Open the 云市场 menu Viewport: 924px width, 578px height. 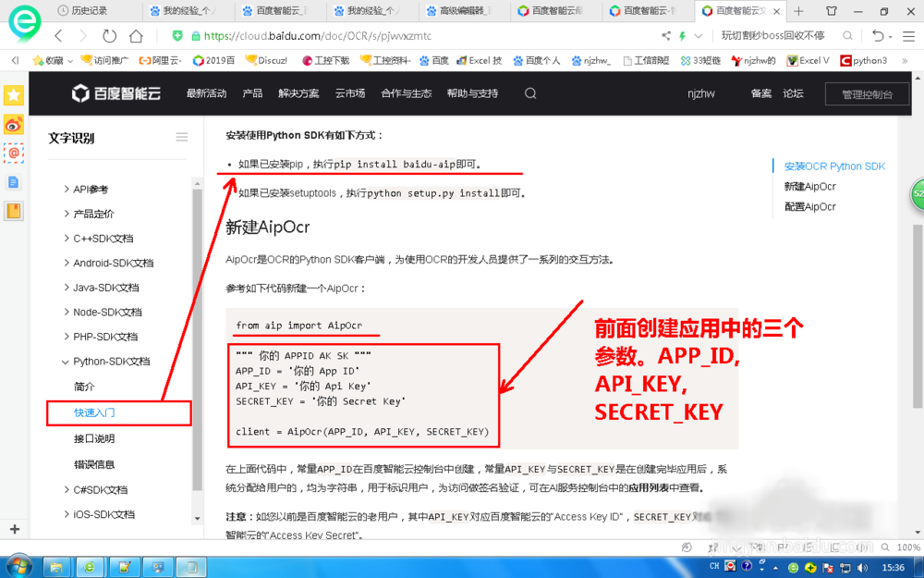coord(350,93)
